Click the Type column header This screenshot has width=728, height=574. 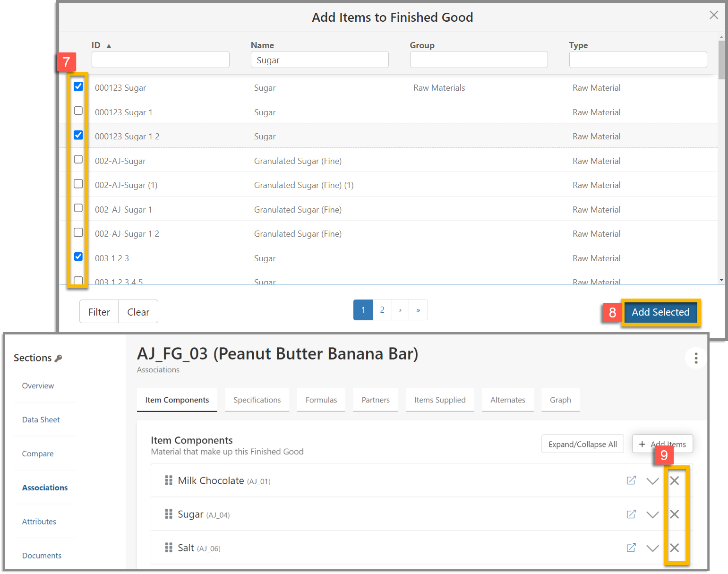578,45
